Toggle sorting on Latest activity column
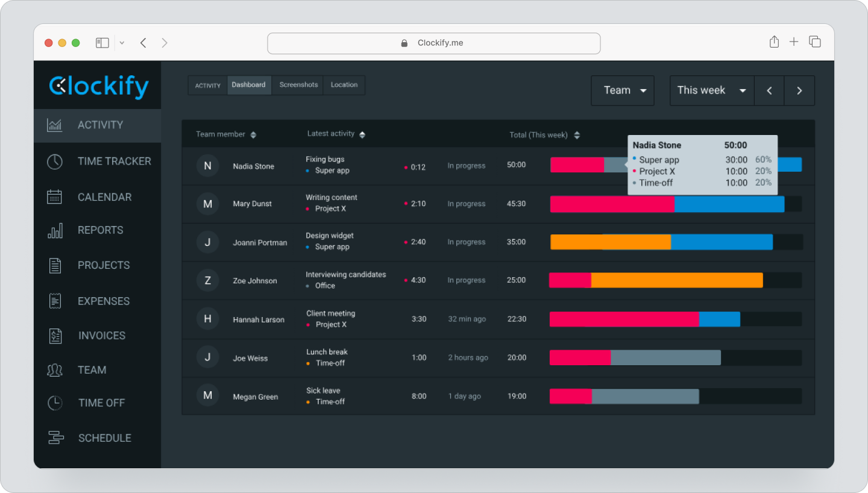The width and height of the screenshot is (868, 493). point(362,133)
